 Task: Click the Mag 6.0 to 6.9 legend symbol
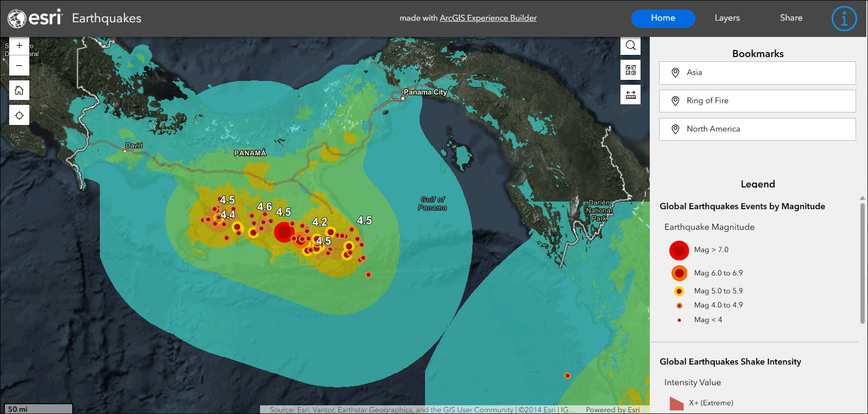click(679, 273)
